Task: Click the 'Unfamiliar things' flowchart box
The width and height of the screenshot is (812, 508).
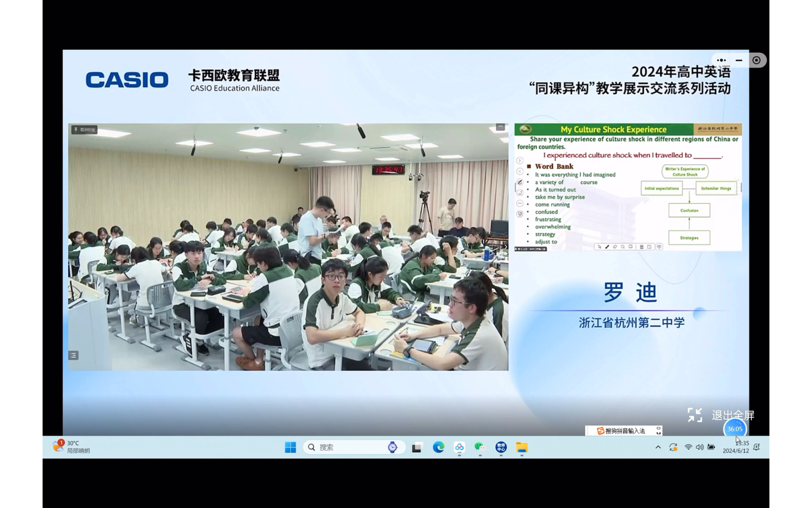Action: point(716,189)
